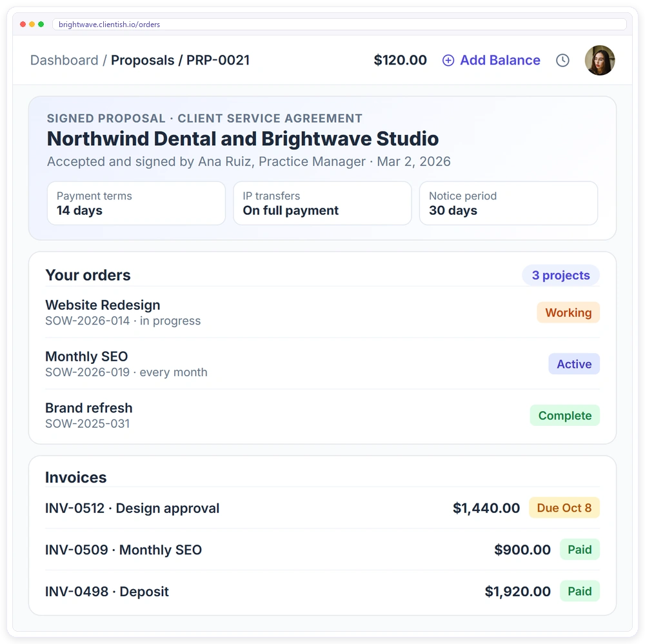The image size is (645, 644).
Task: Click the red close window button
Action: [x=23, y=25]
